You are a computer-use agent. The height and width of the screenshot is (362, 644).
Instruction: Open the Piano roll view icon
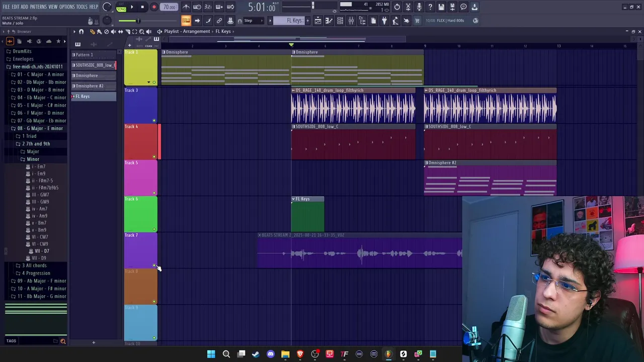click(x=329, y=21)
